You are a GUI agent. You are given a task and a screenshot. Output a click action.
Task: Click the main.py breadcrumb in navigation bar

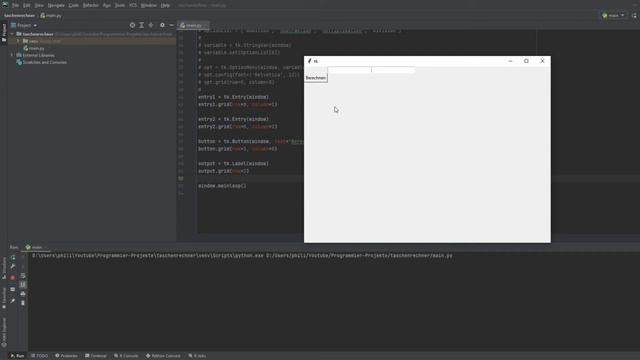click(51, 16)
